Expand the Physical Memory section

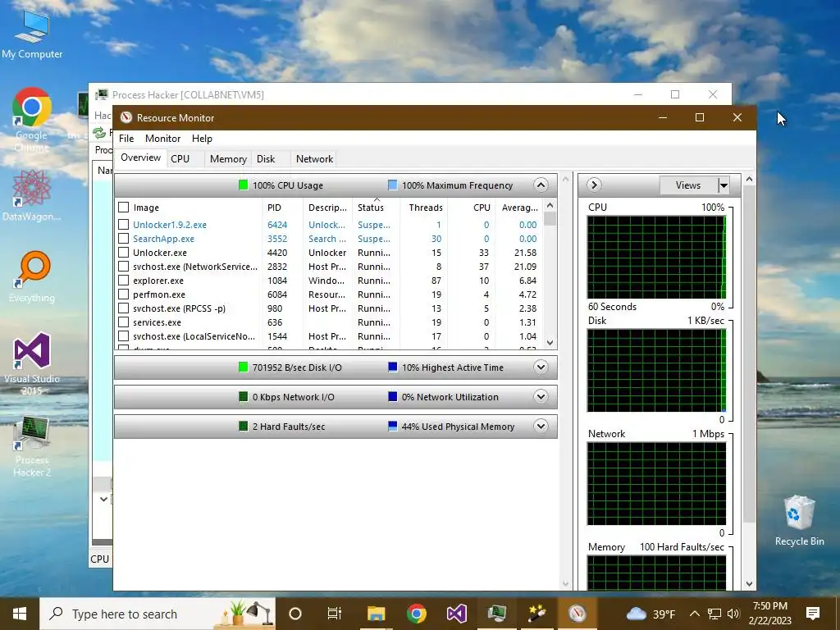tap(541, 427)
